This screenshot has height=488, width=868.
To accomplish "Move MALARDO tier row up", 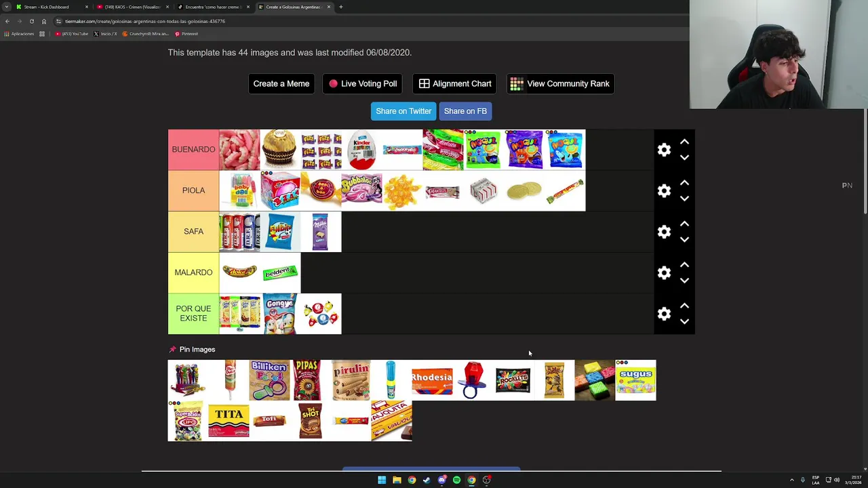I will [x=684, y=265].
